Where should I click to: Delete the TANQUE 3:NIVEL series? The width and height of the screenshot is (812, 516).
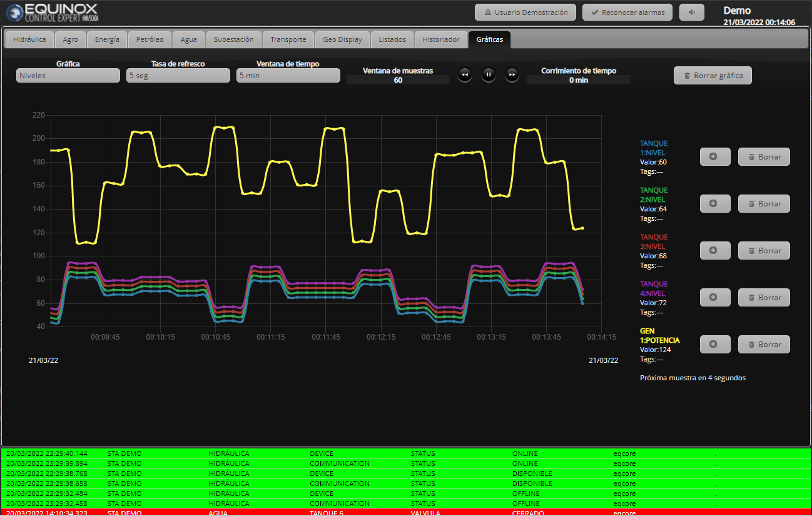point(764,251)
